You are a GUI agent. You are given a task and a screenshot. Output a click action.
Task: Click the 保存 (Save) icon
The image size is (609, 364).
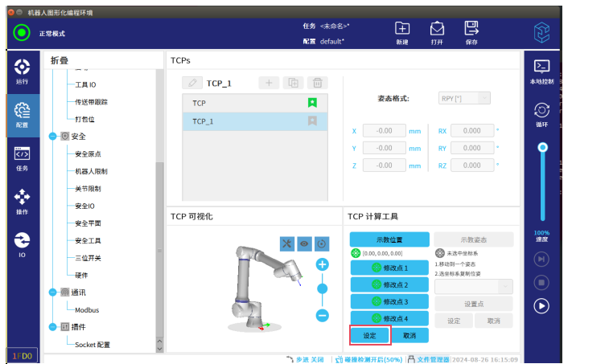tap(471, 30)
